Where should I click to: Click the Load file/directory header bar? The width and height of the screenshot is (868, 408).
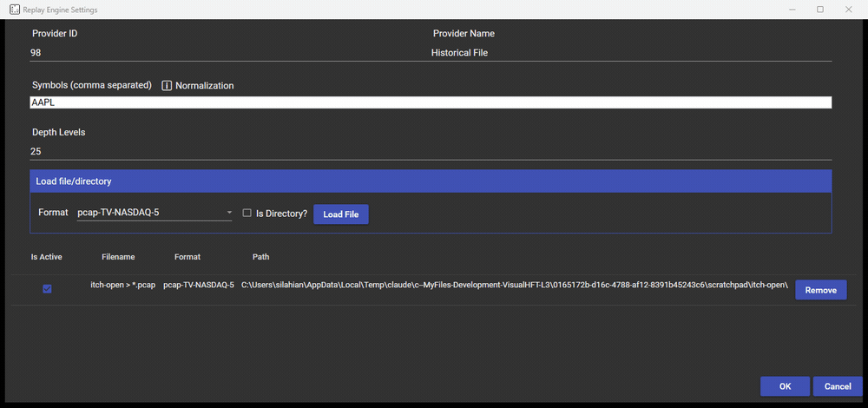(431, 181)
